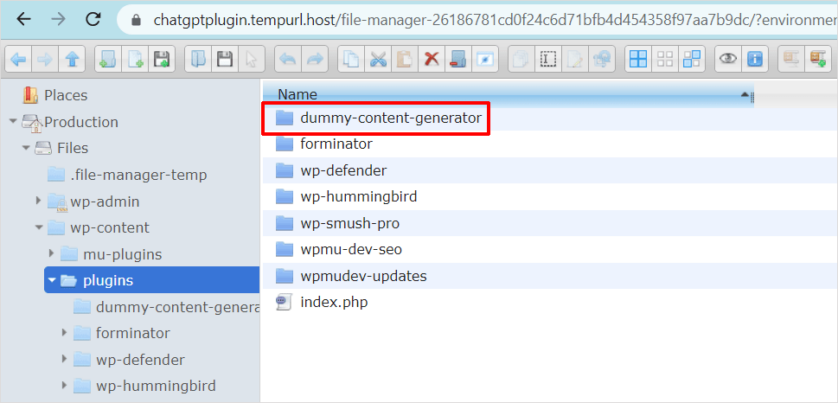Collapse the wp-content tree node

(38, 228)
